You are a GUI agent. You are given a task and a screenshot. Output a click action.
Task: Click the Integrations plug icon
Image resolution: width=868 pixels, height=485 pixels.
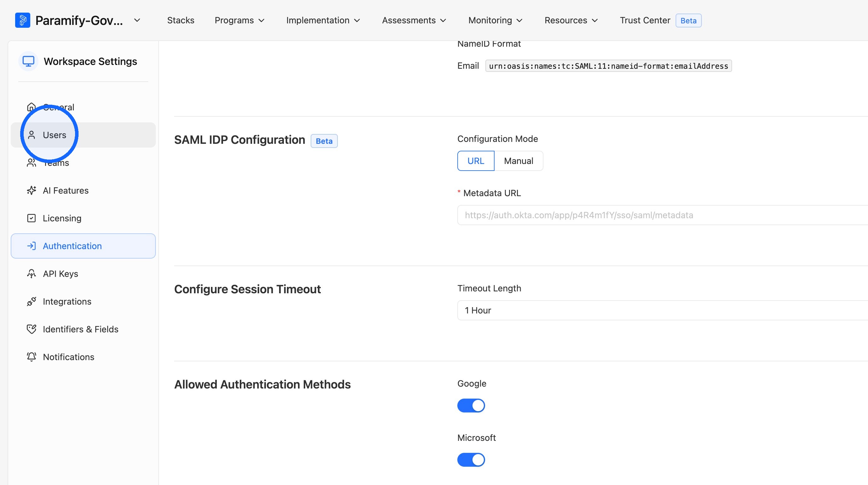(x=31, y=301)
